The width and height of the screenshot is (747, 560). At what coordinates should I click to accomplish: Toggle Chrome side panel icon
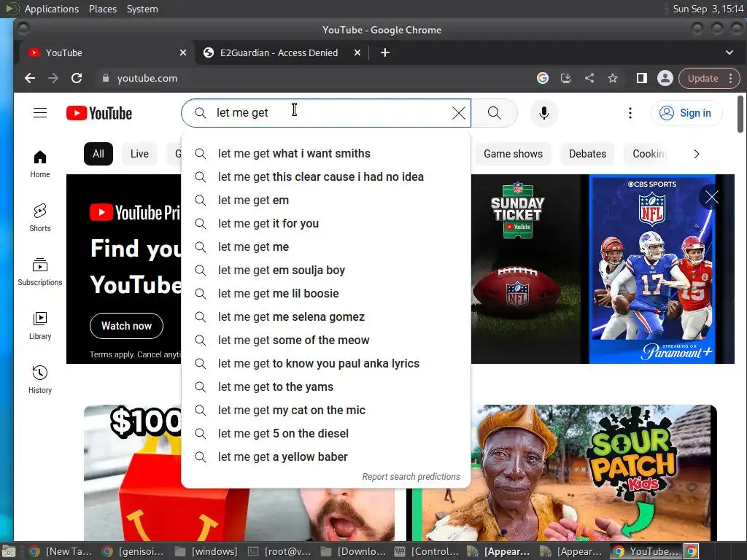point(642,78)
